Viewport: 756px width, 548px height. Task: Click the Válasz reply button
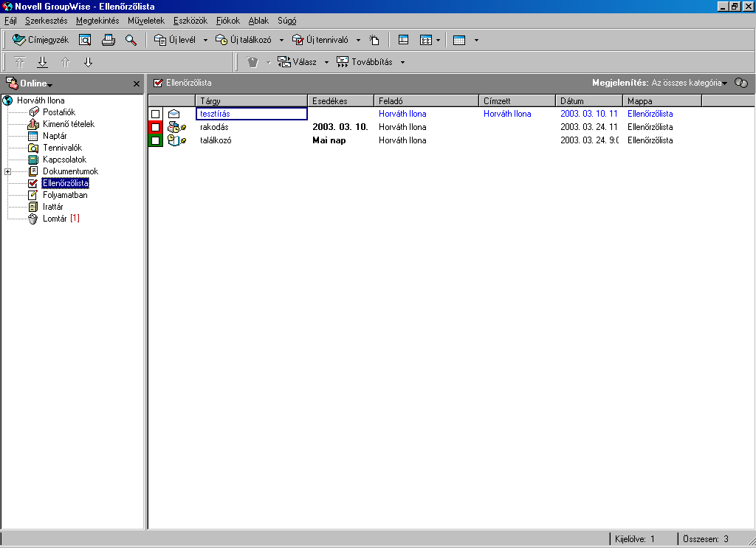coord(297,62)
